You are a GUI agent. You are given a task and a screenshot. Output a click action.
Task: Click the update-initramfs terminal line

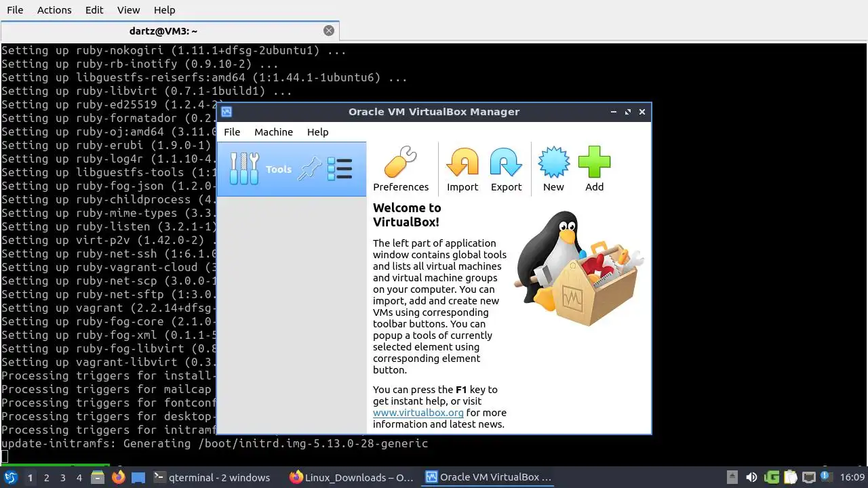click(214, 443)
